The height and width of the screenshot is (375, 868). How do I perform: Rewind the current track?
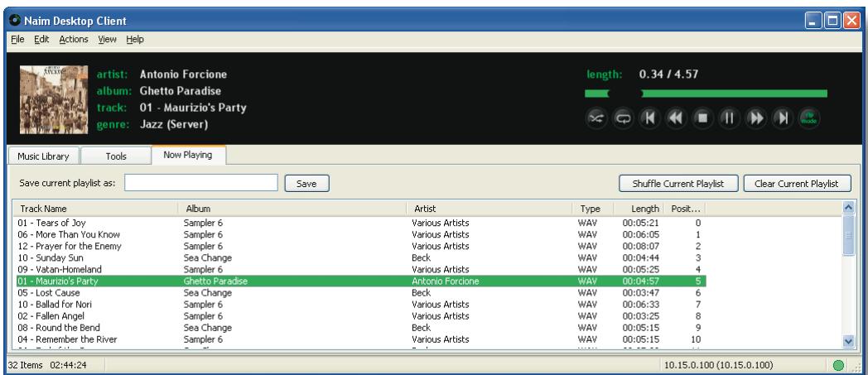[676, 118]
